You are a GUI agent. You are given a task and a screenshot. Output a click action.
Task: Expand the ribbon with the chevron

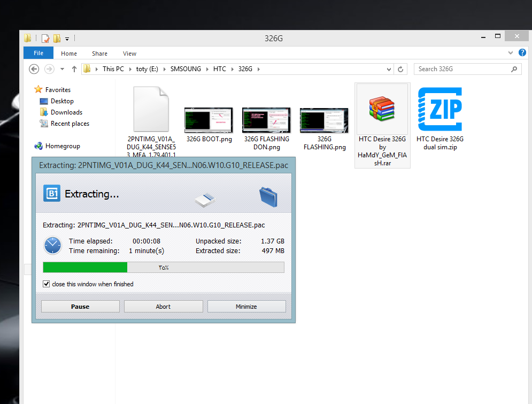pyautogui.click(x=510, y=52)
